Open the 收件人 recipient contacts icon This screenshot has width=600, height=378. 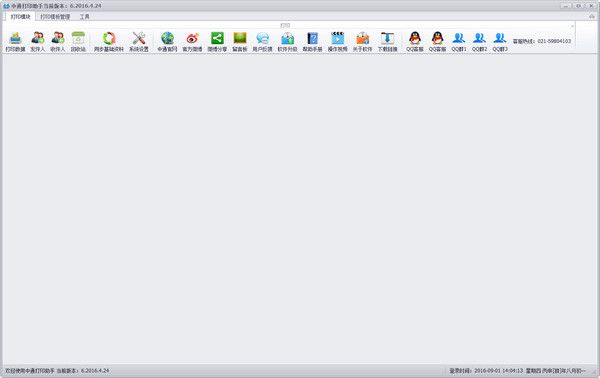(58, 42)
